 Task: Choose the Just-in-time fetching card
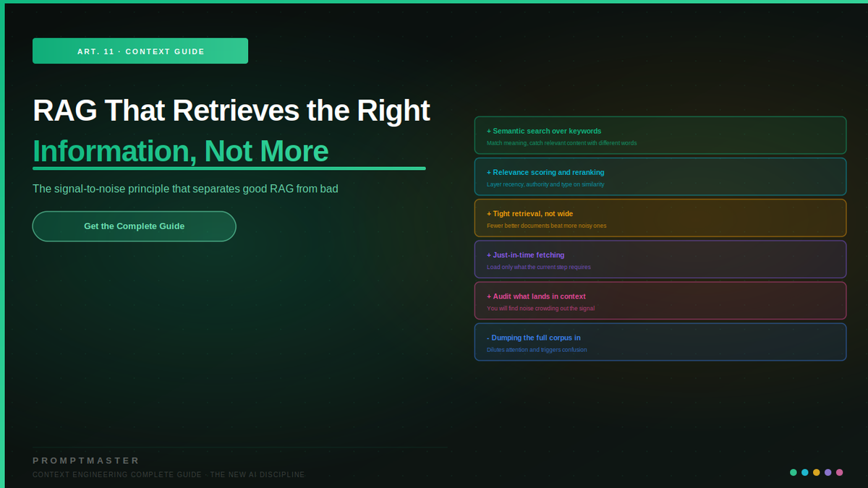tap(660, 259)
